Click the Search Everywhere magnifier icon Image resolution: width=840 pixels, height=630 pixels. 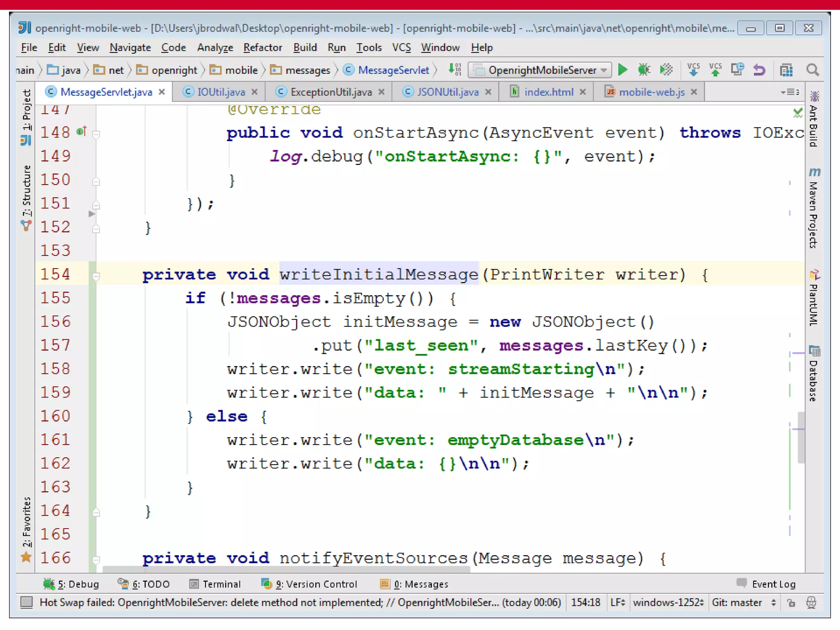click(813, 70)
